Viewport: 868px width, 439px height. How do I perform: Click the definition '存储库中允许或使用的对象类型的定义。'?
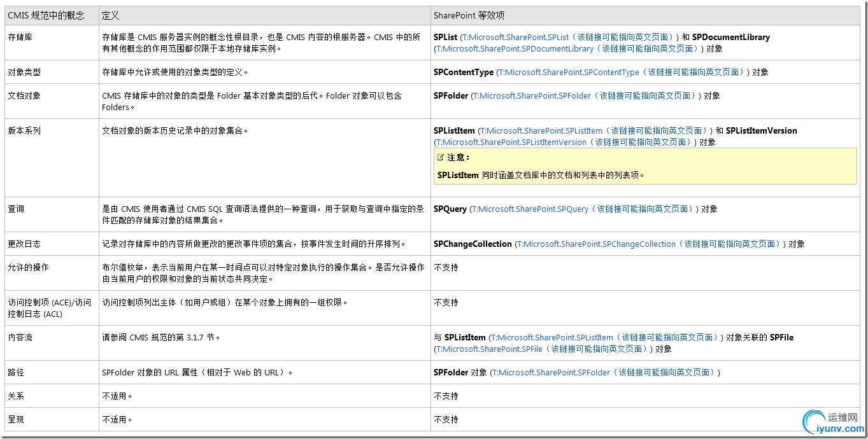[x=176, y=73]
